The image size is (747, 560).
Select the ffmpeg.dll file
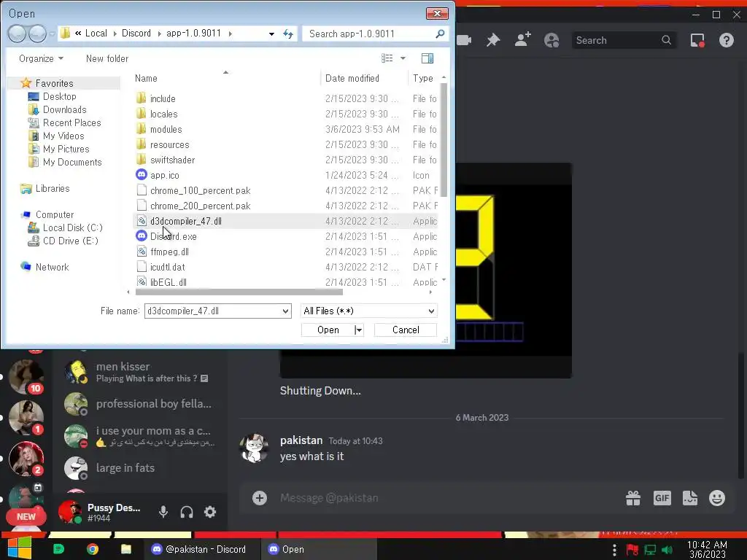pyautogui.click(x=286, y=252)
